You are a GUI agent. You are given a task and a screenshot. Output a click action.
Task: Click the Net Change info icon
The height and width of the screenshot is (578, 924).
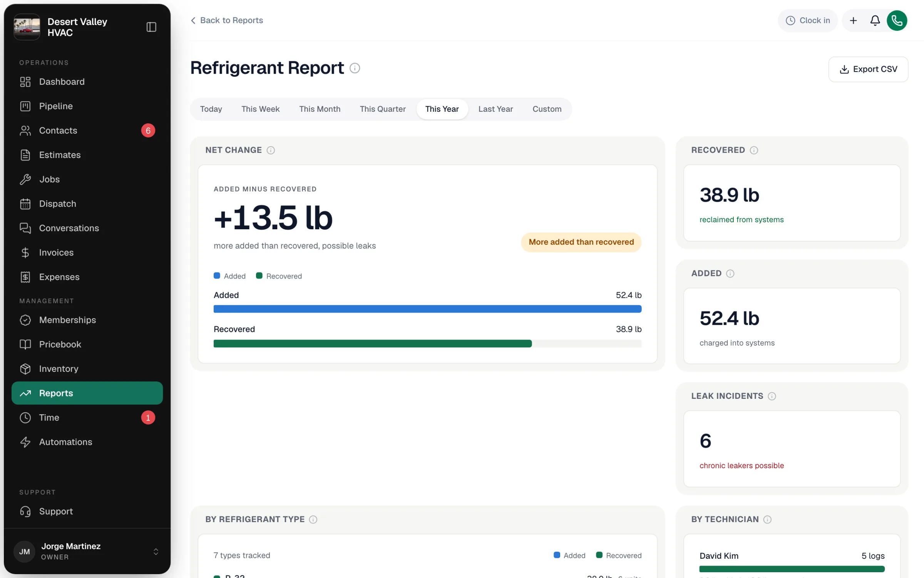[x=271, y=150]
